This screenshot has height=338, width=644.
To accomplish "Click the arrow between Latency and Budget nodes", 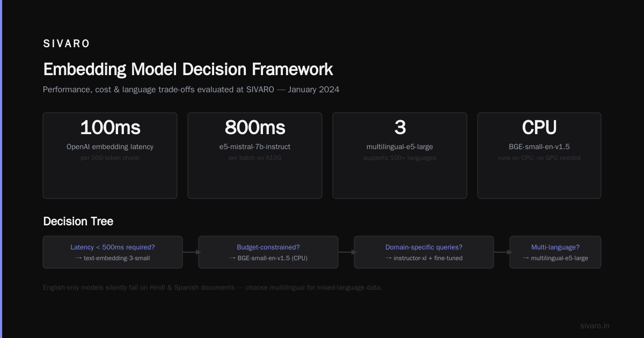I will (x=191, y=252).
